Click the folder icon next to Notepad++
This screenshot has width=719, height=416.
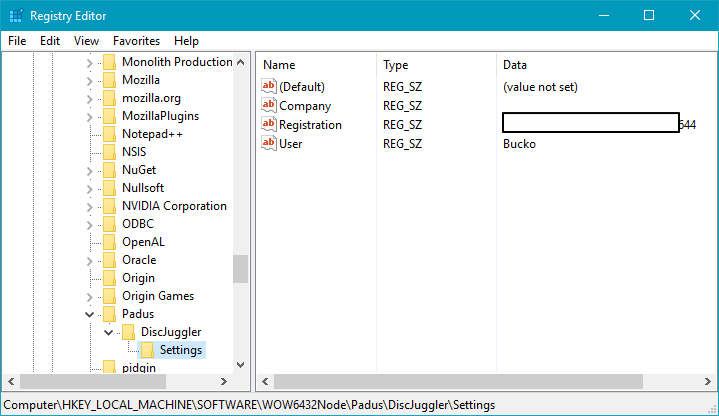click(110, 134)
